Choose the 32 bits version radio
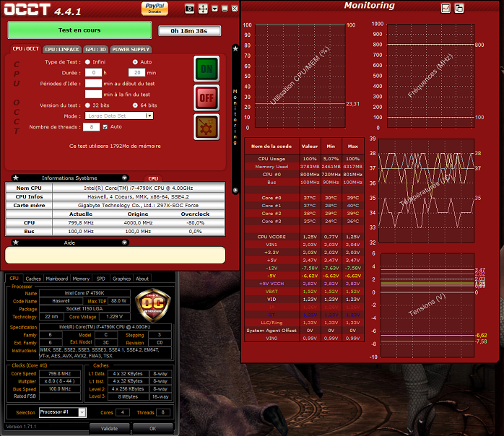Screen dimensions: 504x436 87,105
